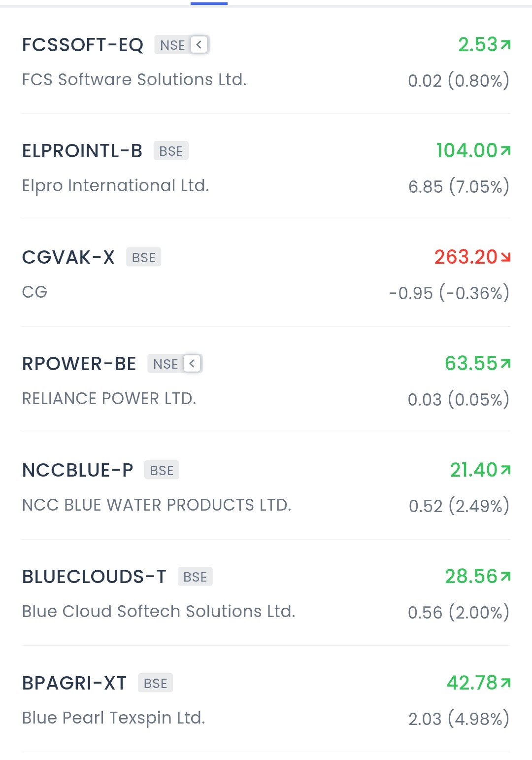Open NCC BLUE WATER PRODUCTS LTD. entry
The height and width of the screenshot is (760, 532).
click(x=266, y=487)
